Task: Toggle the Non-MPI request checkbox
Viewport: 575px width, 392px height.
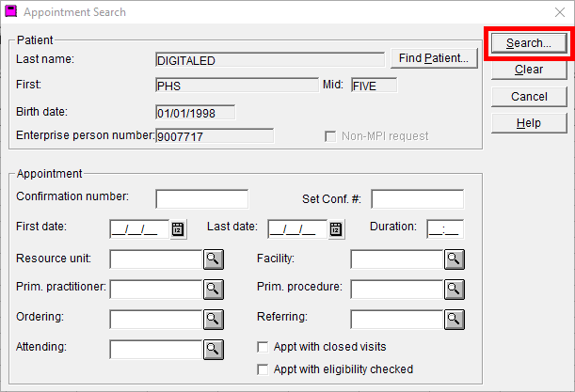Action: pos(330,136)
